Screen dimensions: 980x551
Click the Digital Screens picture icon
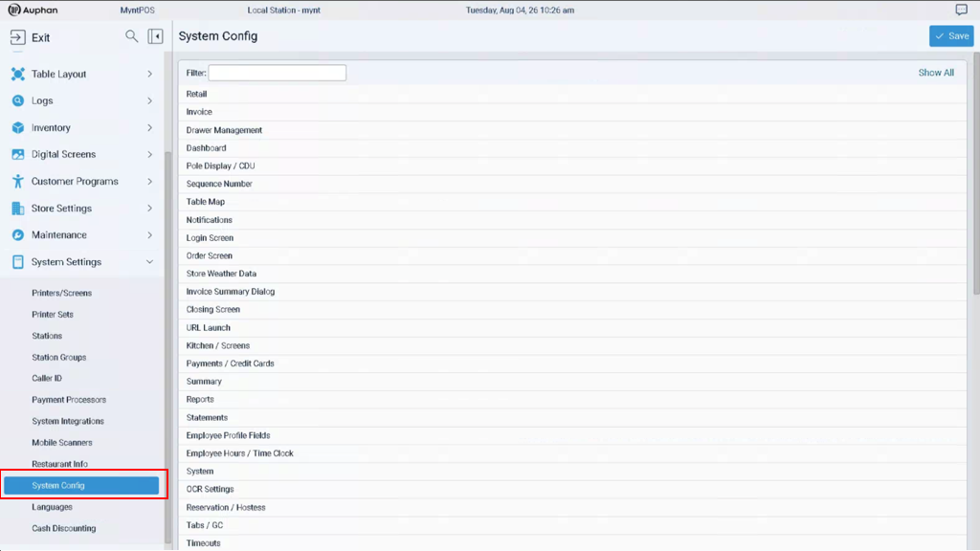(x=18, y=154)
